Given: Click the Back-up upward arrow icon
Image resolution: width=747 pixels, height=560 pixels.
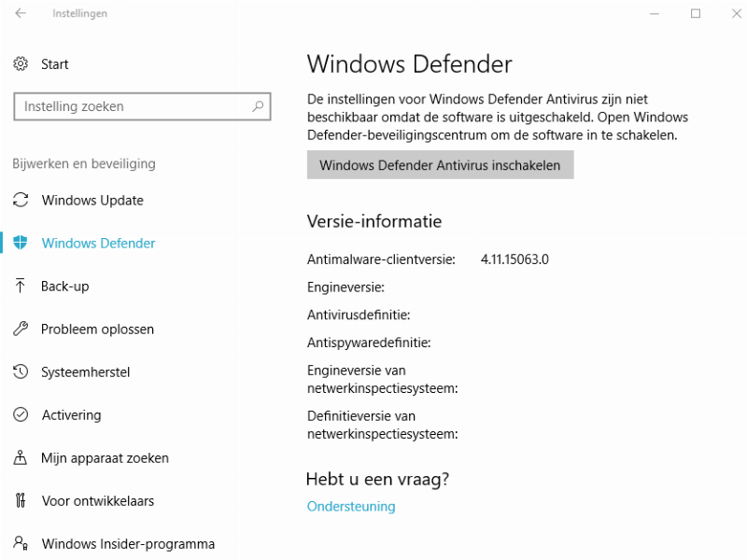Looking at the screenshot, I should point(21,286).
